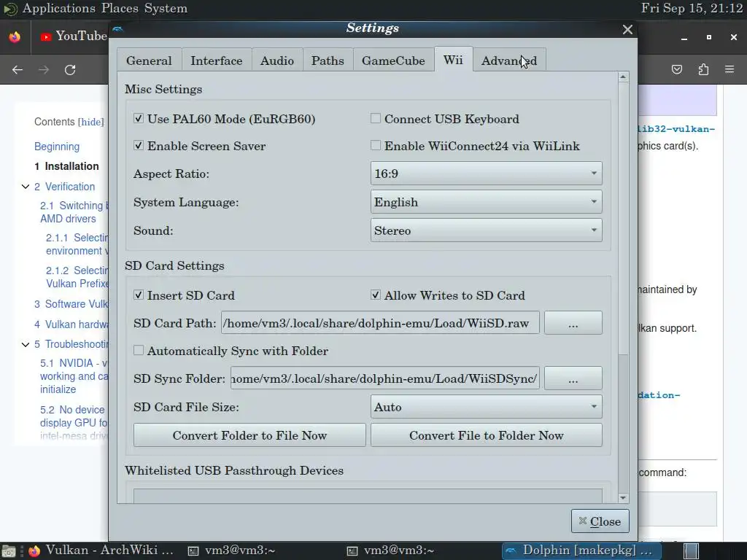This screenshot has width=747, height=560.
Task: Disable Enable Screen Saver checkbox
Action: tap(139, 145)
